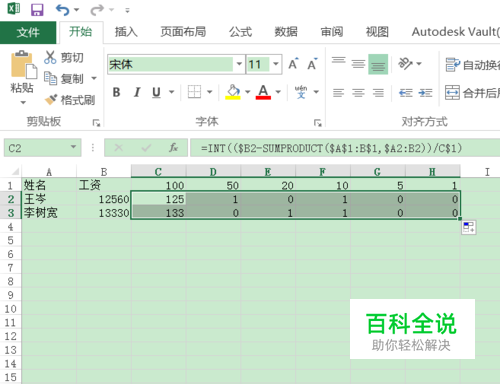This screenshot has width=500, height=384.
Task: Open the Customize Quick Access Toolbar dropdown
Action: pyautogui.click(x=127, y=10)
